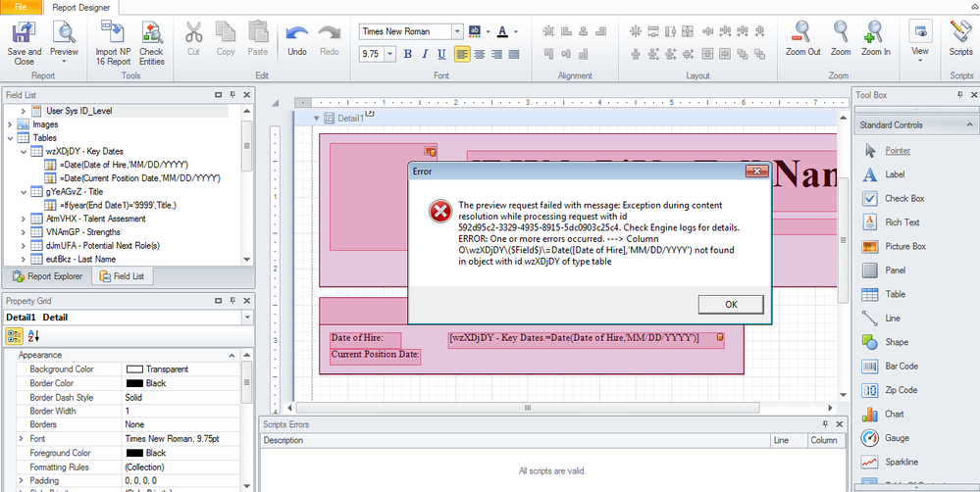Click the Undo arrow icon
Screen dimensions: 980x492
click(297, 33)
